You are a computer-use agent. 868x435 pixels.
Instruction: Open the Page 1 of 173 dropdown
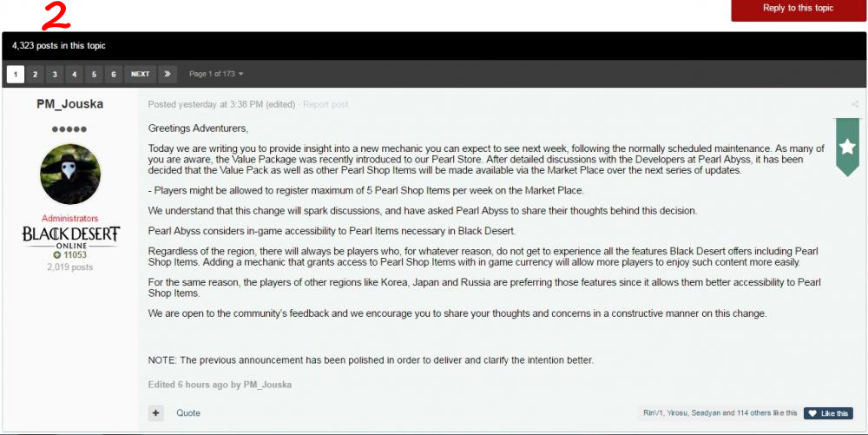click(216, 74)
